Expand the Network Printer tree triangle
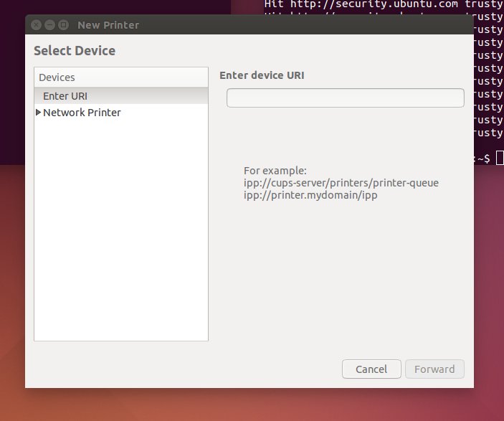The width and height of the screenshot is (504, 421). pos(38,113)
